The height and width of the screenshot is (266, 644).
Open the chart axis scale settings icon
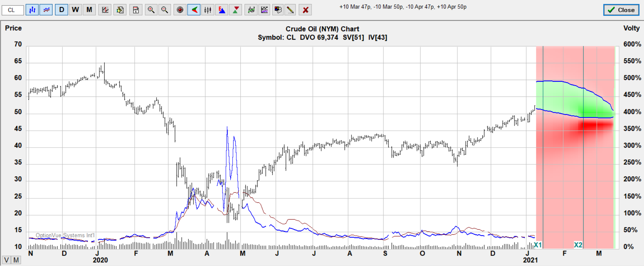[x=105, y=10]
